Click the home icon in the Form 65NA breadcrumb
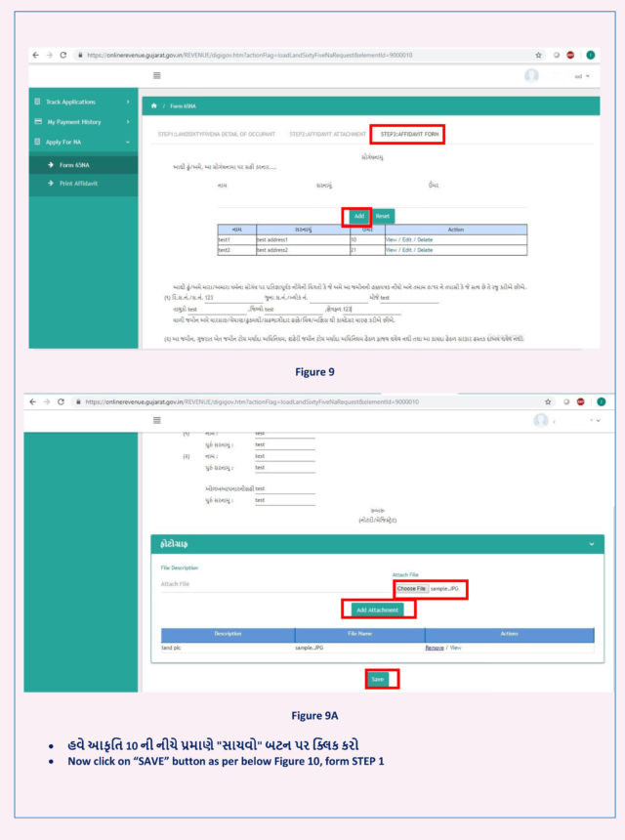 154,105
